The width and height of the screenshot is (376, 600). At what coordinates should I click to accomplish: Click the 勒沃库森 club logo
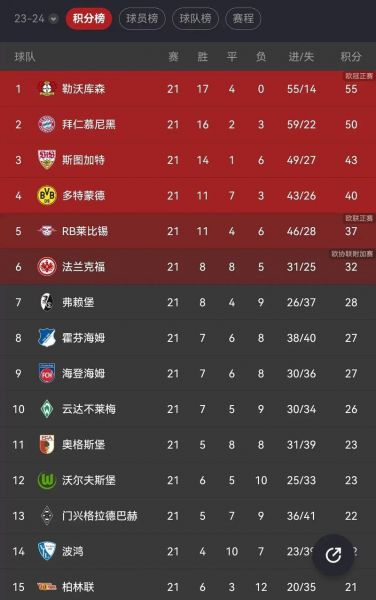[47, 89]
